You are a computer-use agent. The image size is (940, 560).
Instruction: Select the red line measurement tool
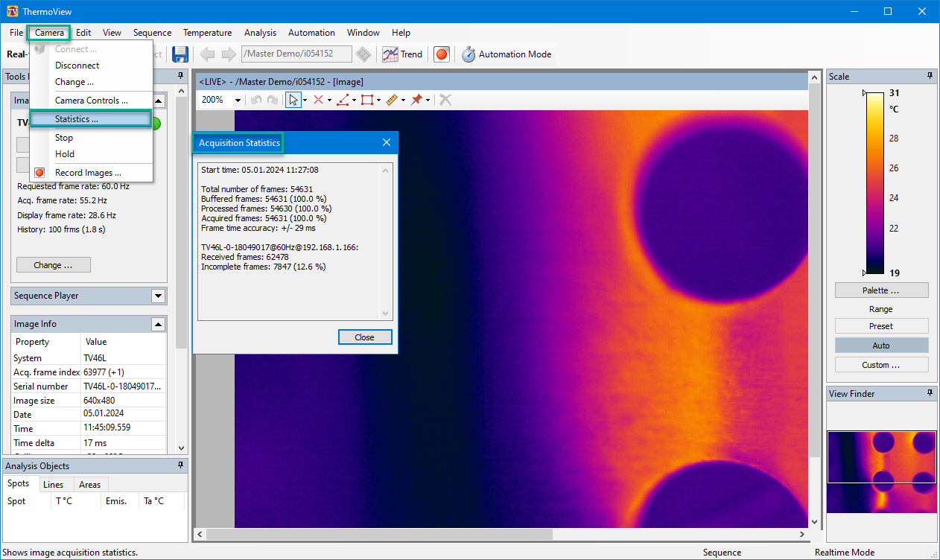[343, 100]
